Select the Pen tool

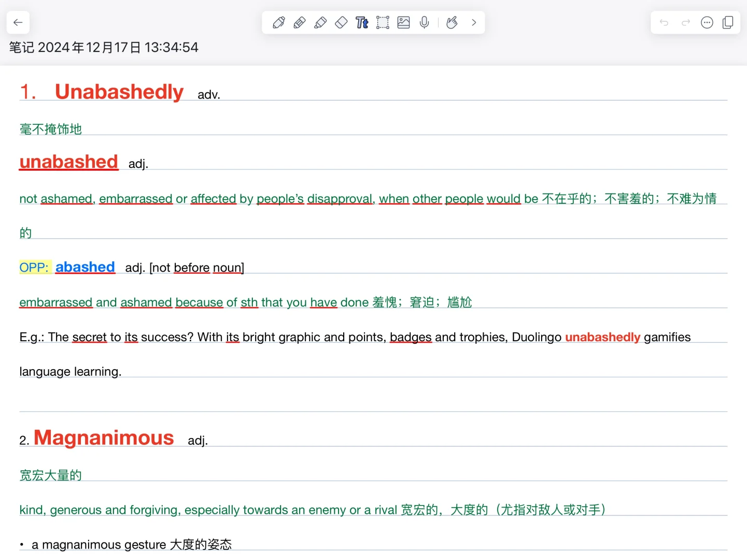click(x=278, y=22)
